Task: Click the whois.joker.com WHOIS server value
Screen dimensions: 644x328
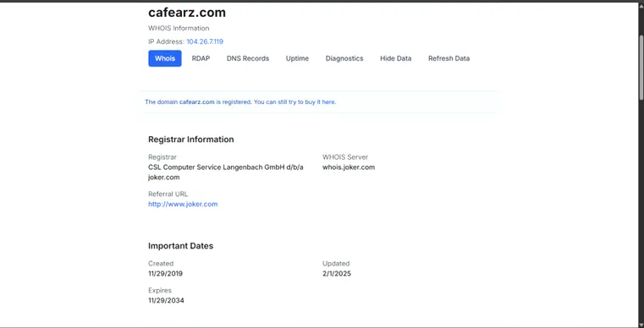Action: tap(349, 167)
